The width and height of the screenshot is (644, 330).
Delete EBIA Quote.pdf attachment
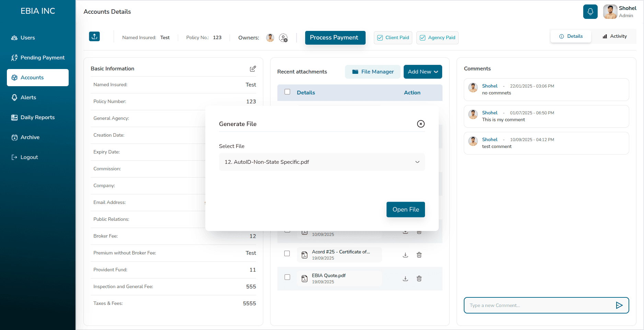pyautogui.click(x=419, y=278)
